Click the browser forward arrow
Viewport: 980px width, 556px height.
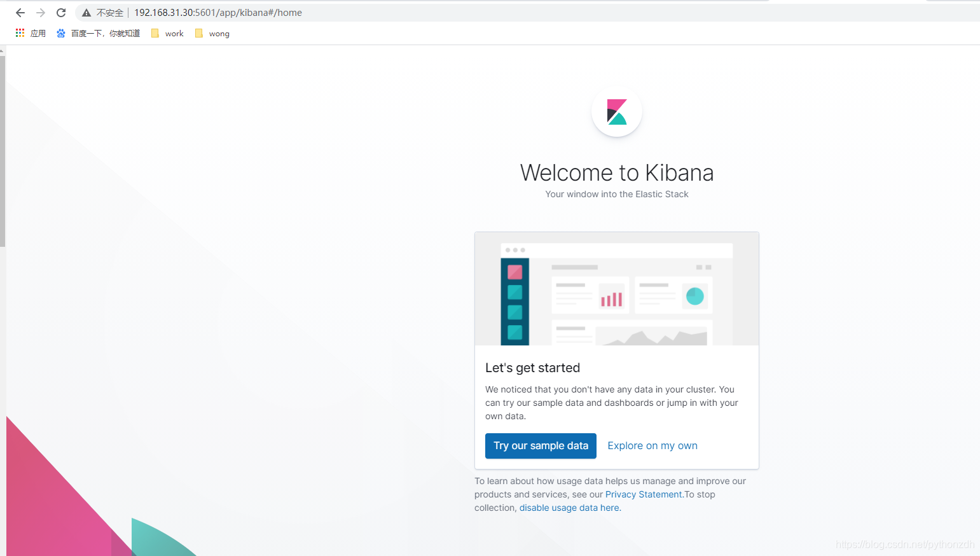41,13
